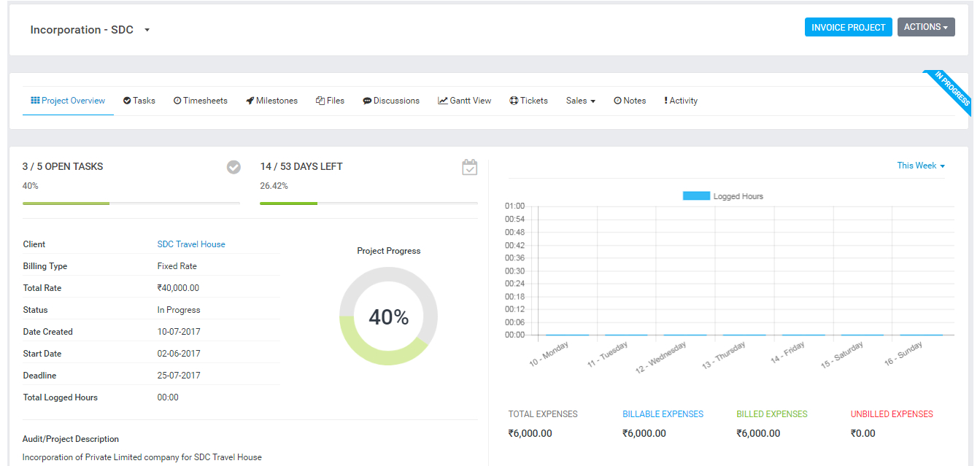This screenshot has width=980, height=466.
Task: Click the Discussions speech bubble icon
Action: click(x=367, y=101)
